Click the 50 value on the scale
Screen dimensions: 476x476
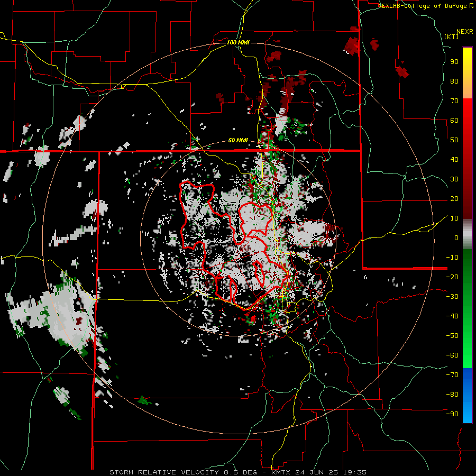(x=454, y=140)
